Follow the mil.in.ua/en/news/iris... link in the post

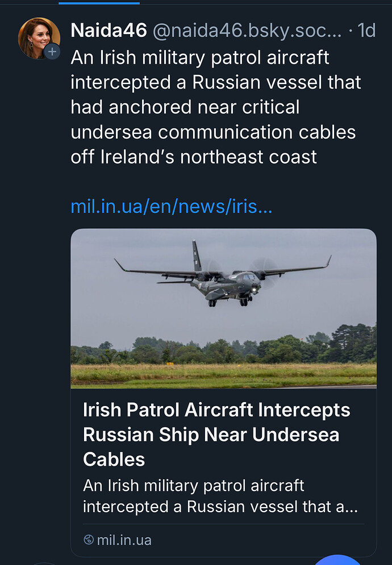pos(172,207)
